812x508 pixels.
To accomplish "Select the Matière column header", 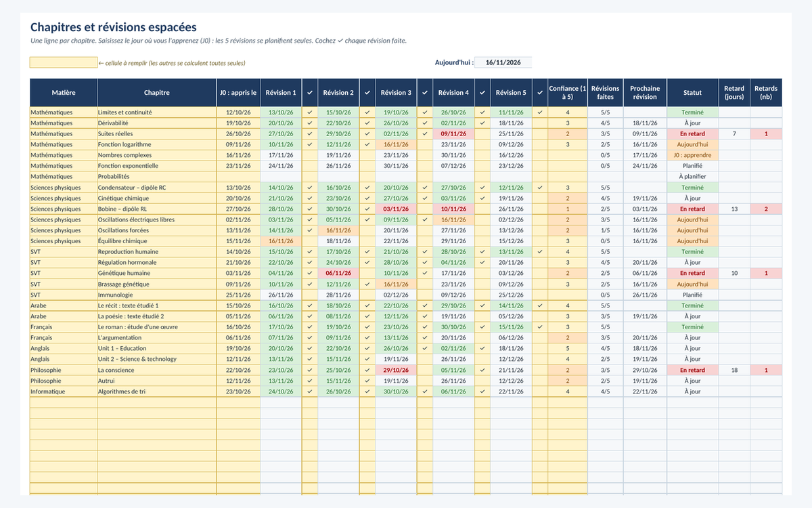I will click(64, 93).
